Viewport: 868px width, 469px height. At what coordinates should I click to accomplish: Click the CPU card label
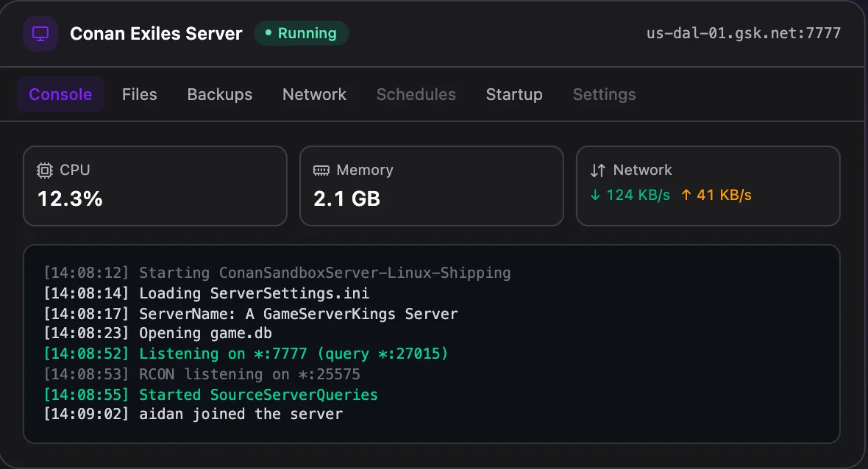[75, 170]
